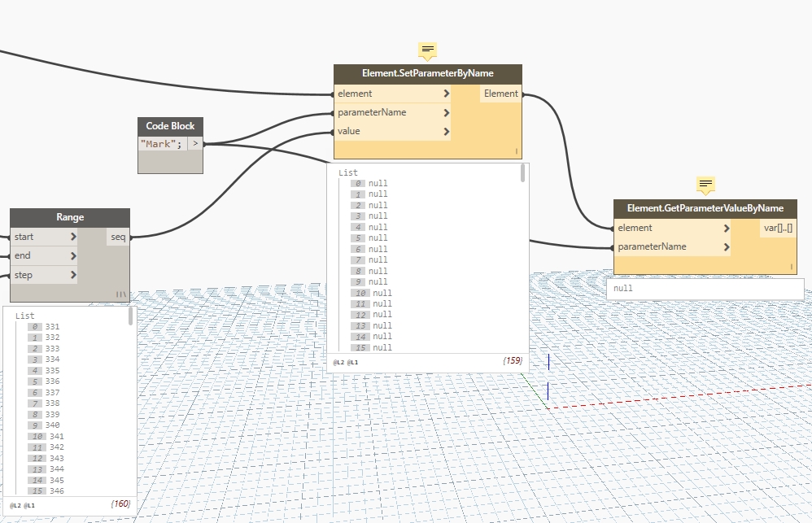Expand the start port chevron on Range
Viewport: 812px width, 523px height.
pyautogui.click(x=73, y=237)
